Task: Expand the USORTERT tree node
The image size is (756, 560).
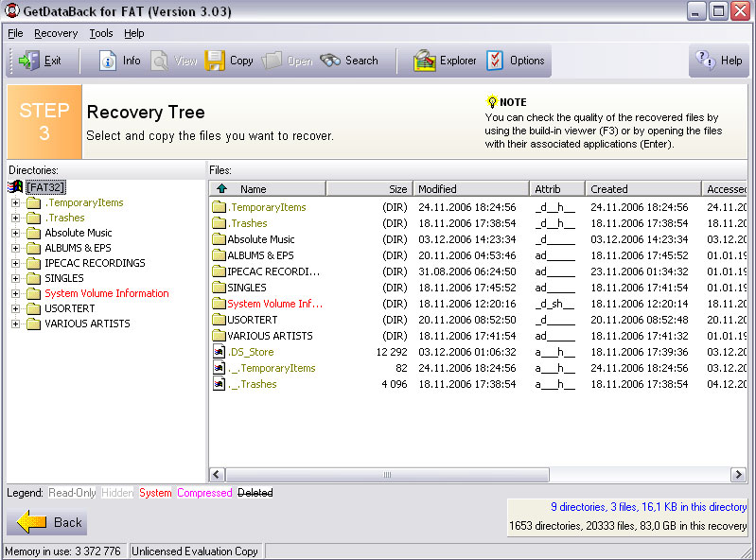Action: pos(15,308)
